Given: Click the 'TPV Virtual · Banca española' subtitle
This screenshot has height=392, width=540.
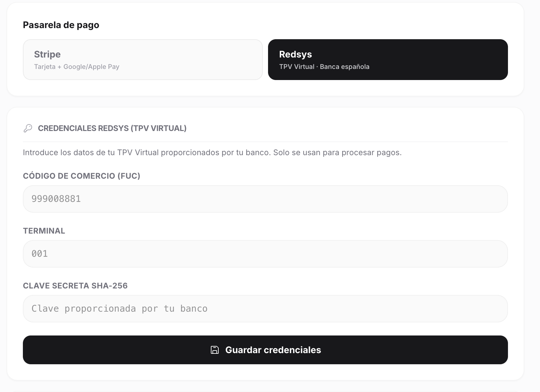Looking at the screenshot, I should (x=324, y=67).
